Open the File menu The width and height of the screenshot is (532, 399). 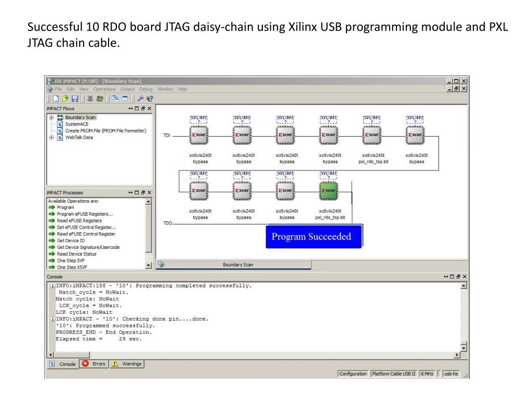[x=58, y=89]
